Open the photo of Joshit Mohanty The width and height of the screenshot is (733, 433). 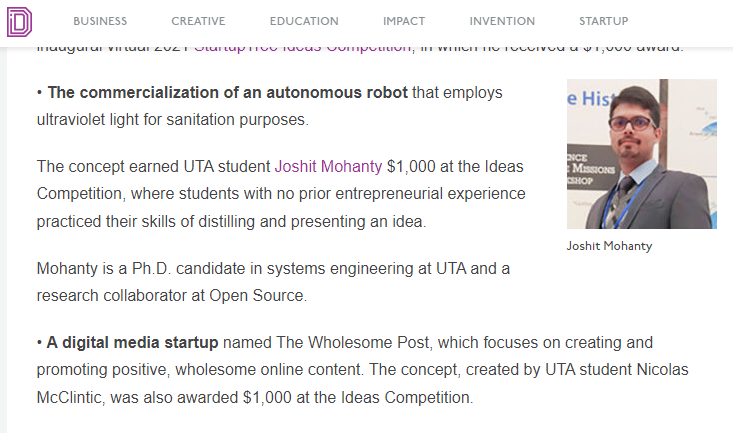[641, 154]
